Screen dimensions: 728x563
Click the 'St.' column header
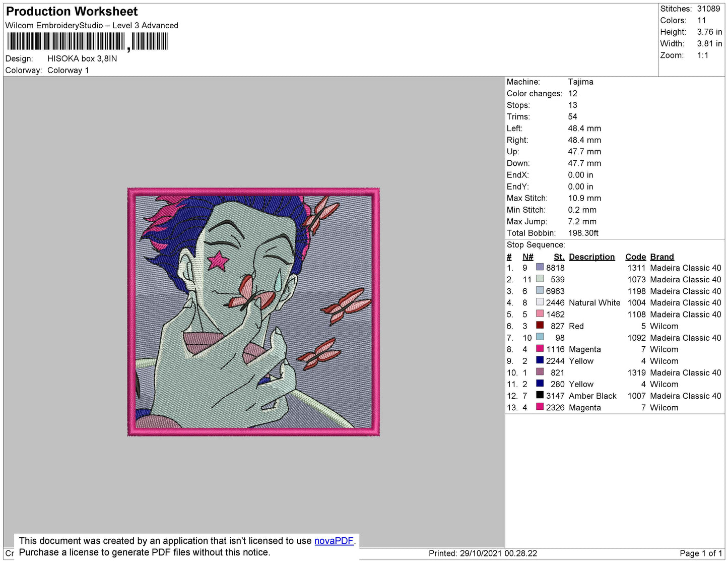point(559,257)
